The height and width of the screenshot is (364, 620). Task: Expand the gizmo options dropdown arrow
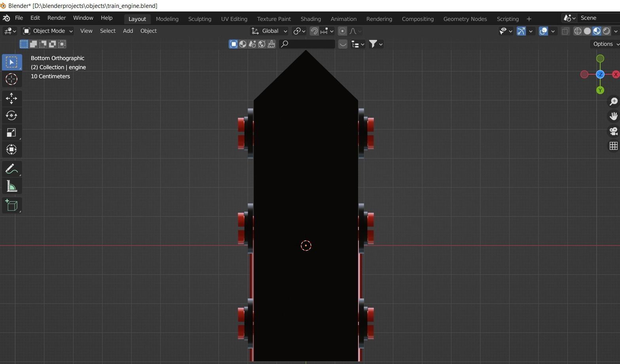click(x=531, y=31)
